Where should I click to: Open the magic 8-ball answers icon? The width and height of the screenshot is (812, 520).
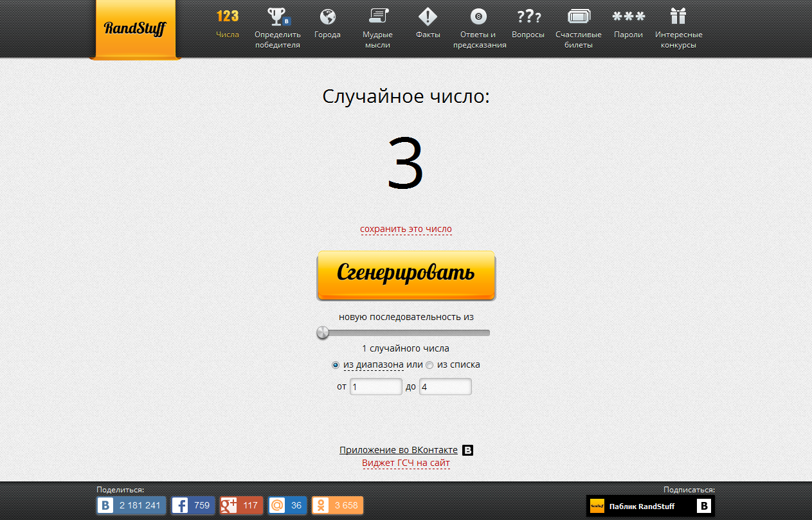479,16
